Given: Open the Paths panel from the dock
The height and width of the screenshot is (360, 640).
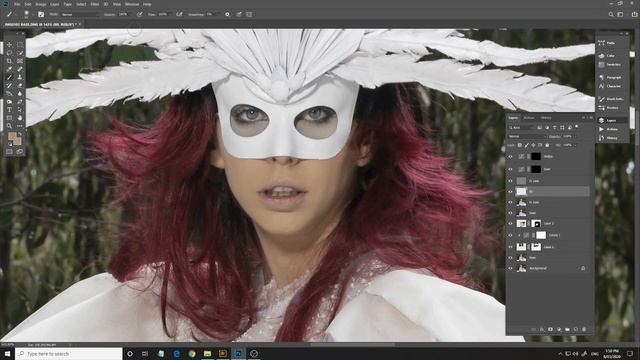Looking at the screenshot, I should pyautogui.click(x=607, y=43).
